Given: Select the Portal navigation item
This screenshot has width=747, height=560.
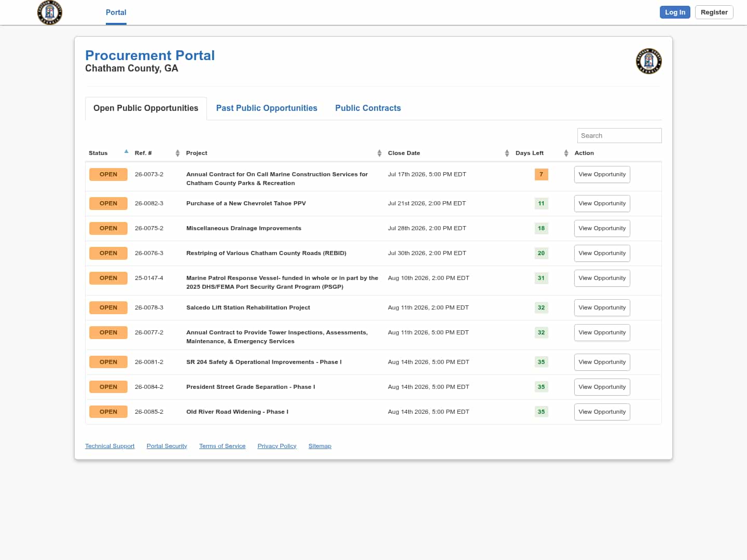Looking at the screenshot, I should (x=116, y=12).
